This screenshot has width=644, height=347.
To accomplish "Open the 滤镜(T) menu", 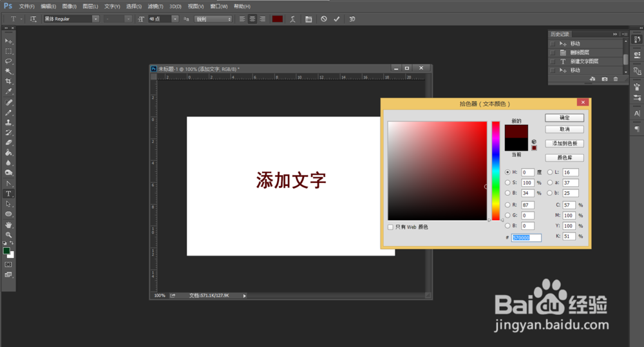I will 156,6.
